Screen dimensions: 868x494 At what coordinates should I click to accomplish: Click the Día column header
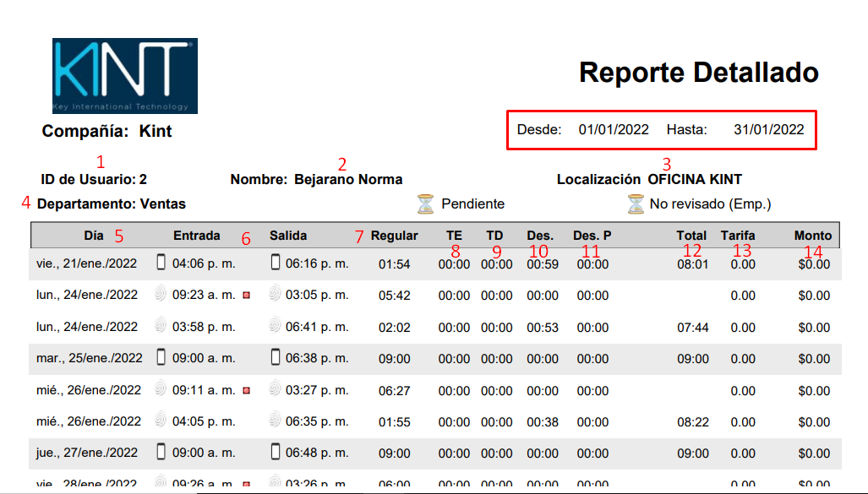(94, 236)
